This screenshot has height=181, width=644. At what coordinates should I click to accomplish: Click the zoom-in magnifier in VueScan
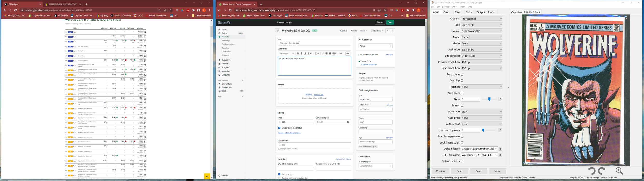click(619, 171)
